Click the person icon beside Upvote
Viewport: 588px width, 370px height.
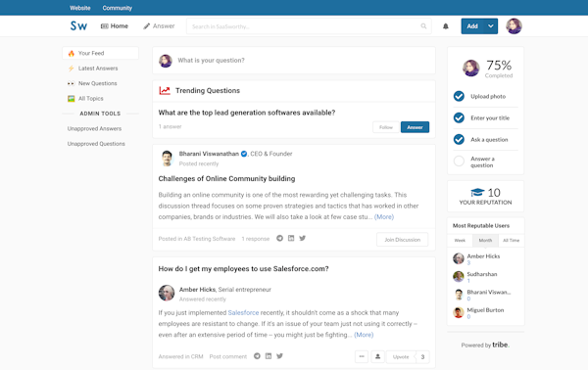coord(377,356)
